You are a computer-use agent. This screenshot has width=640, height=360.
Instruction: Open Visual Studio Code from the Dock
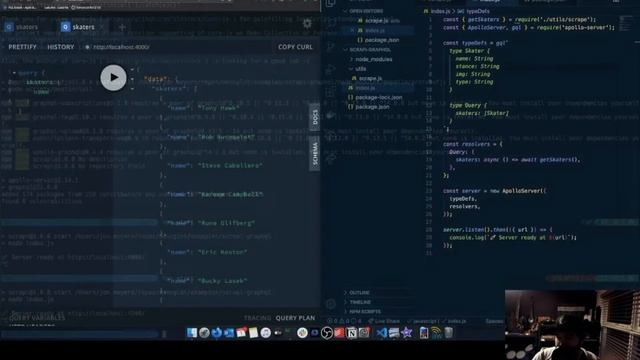click(x=381, y=333)
